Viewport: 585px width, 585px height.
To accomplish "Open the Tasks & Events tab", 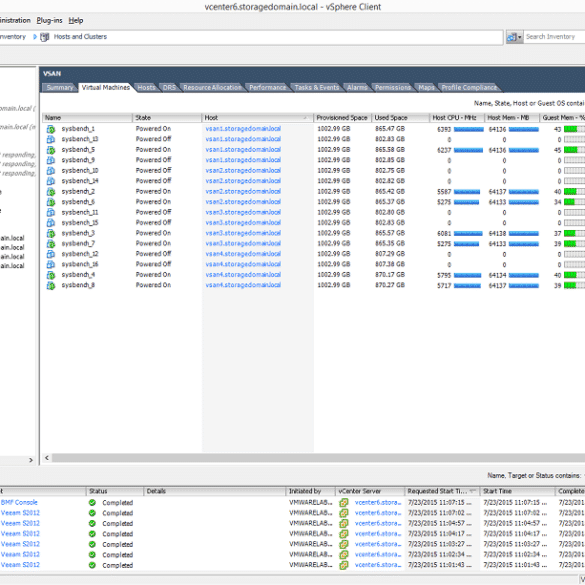I will click(x=317, y=88).
